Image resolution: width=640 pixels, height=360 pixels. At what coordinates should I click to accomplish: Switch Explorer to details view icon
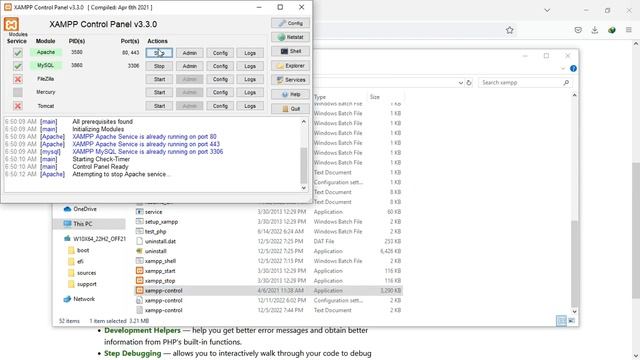click(561, 321)
